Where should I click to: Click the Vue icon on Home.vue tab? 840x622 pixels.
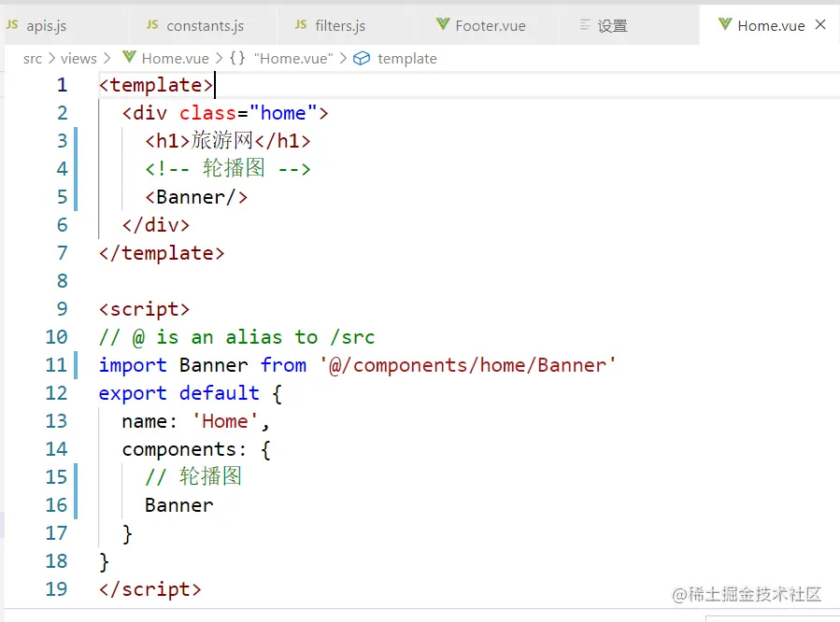pyautogui.click(x=725, y=24)
